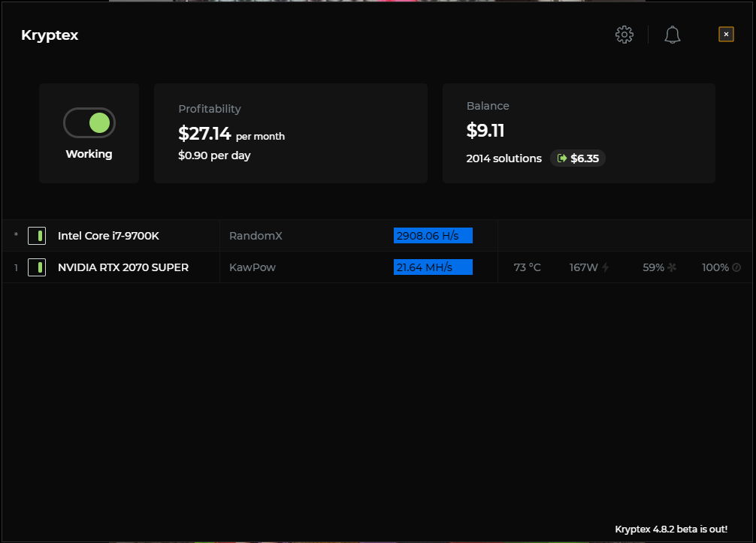Image resolution: width=756 pixels, height=543 pixels.
Task: Open Kryptex settings with the gear icon
Action: coord(624,34)
